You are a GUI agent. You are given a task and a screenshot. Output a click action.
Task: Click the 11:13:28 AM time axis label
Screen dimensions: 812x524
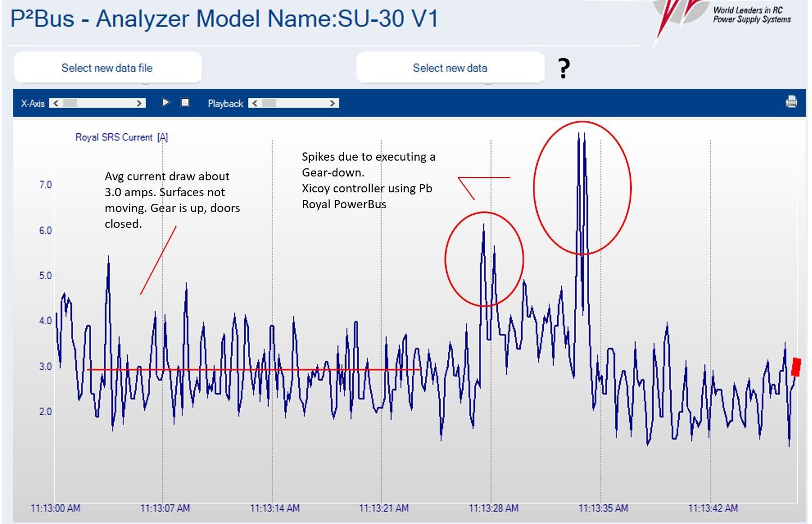coord(493,508)
